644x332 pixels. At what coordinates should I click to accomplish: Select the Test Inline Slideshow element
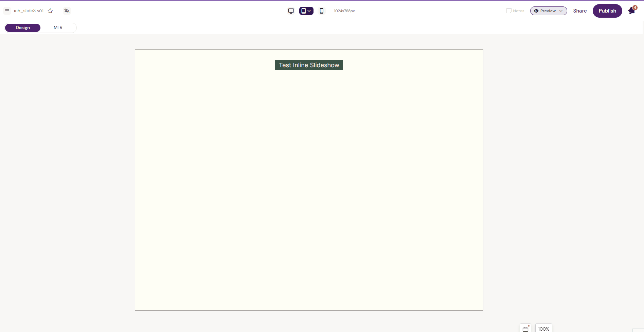(x=309, y=65)
